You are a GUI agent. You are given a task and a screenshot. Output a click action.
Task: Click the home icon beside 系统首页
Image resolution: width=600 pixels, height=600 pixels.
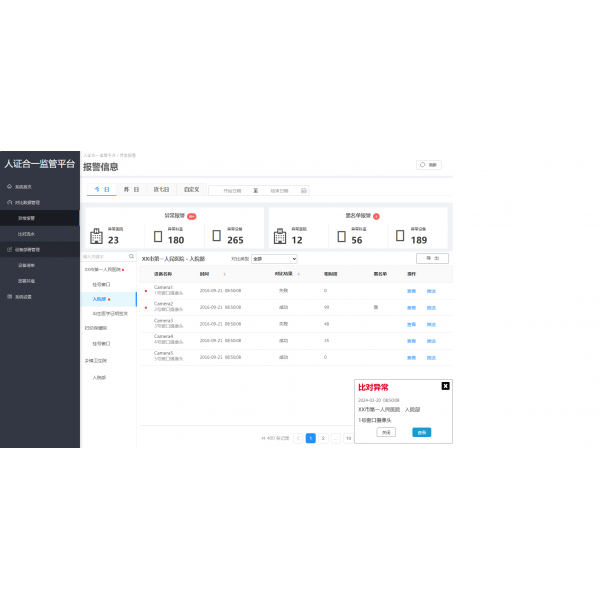[x=10, y=186]
